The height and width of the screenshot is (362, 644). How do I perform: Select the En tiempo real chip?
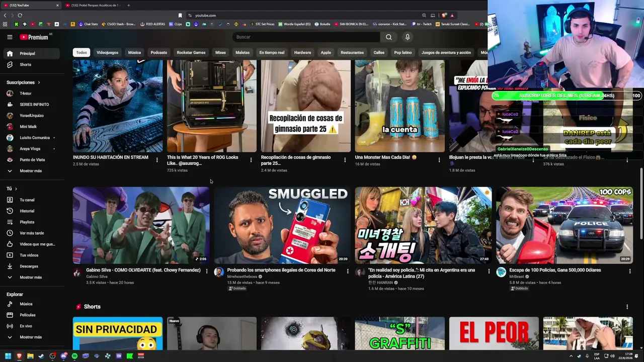coord(272,52)
